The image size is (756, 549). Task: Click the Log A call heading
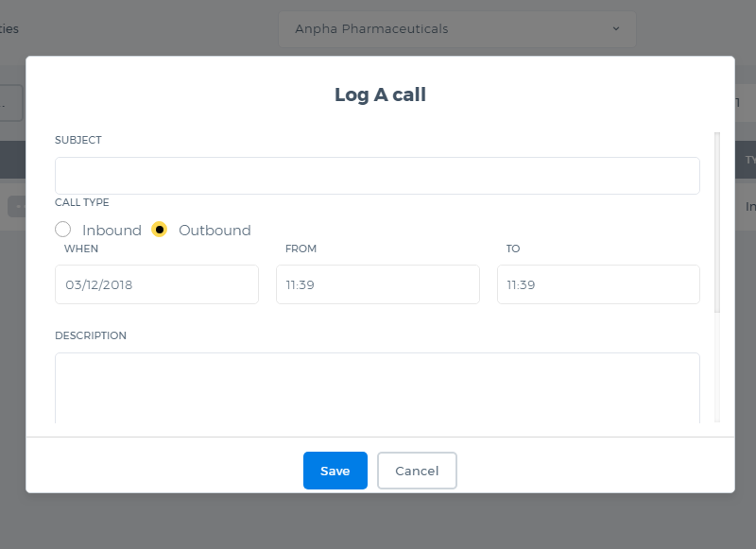(381, 94)
